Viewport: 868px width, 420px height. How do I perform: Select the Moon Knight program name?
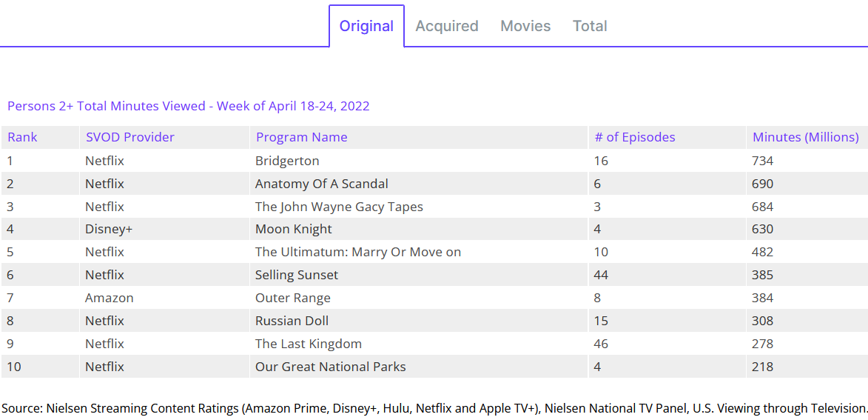coord(293,230)
